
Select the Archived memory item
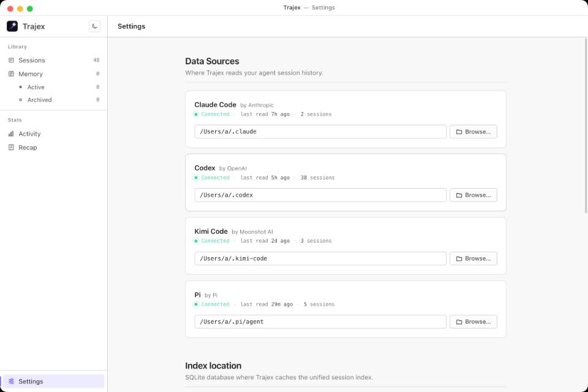pyautogui.click(x=54, y=100)
